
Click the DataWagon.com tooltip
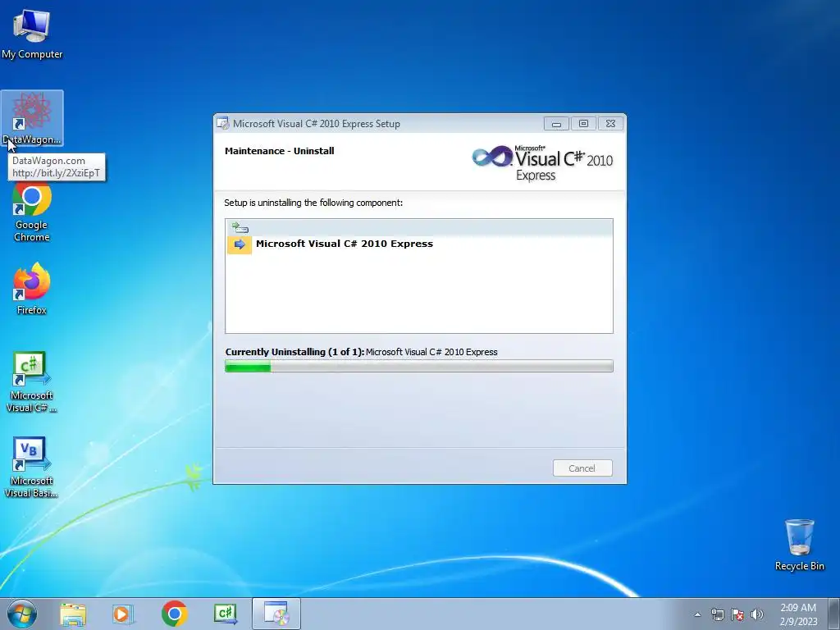click(x=57, y=167)
